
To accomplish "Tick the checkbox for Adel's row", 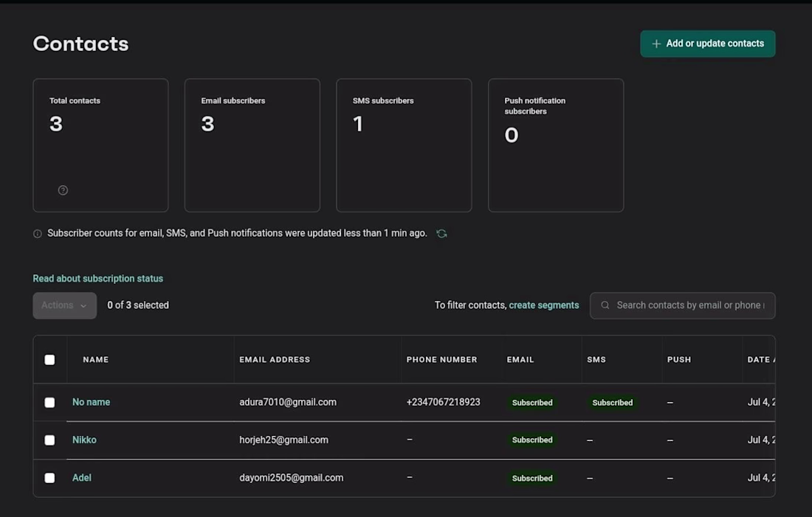I will (x=49, y=478).
